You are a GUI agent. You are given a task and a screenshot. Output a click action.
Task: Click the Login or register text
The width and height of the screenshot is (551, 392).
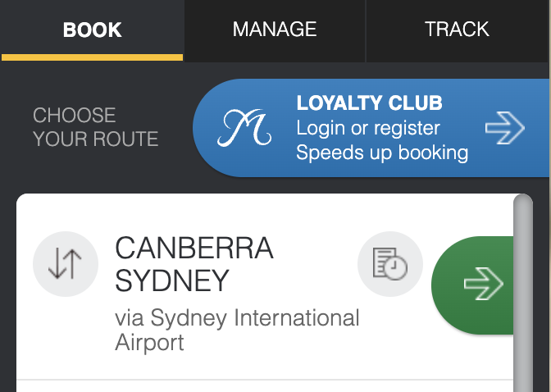pos(368,128)
